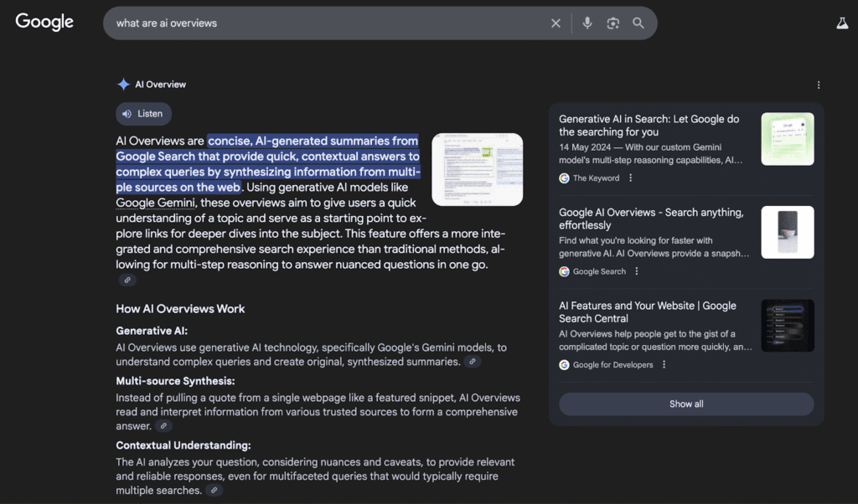The image size is (858, 504).
Task: Open options menu next to Google for Developers
Action: coord(664,365)
